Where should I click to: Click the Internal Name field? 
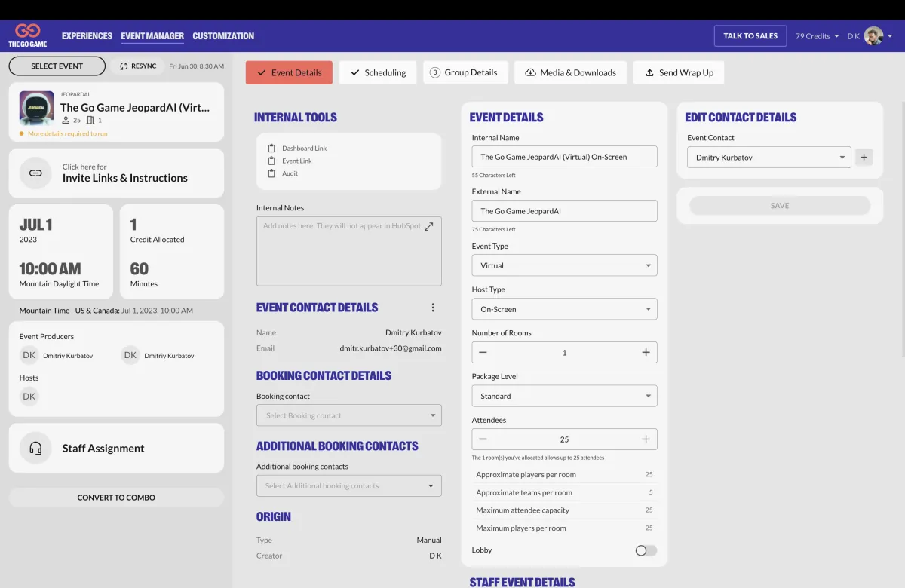564,157
